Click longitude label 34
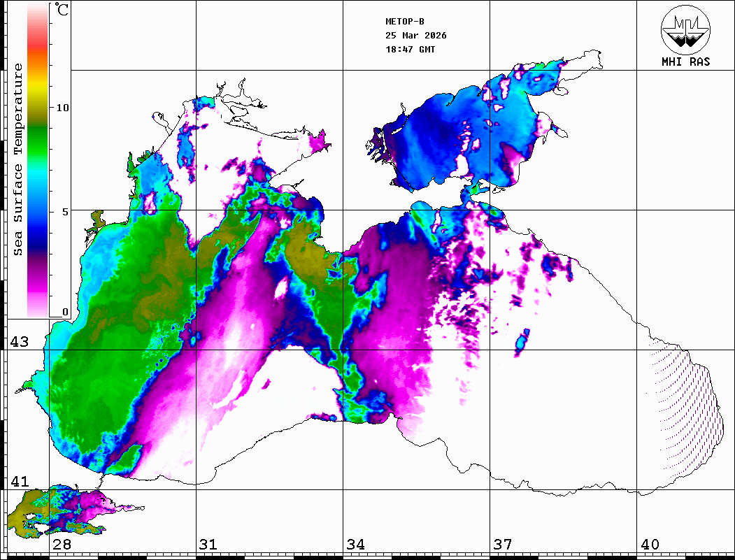The width and height of the screenshot is (735, 560). 355,545
